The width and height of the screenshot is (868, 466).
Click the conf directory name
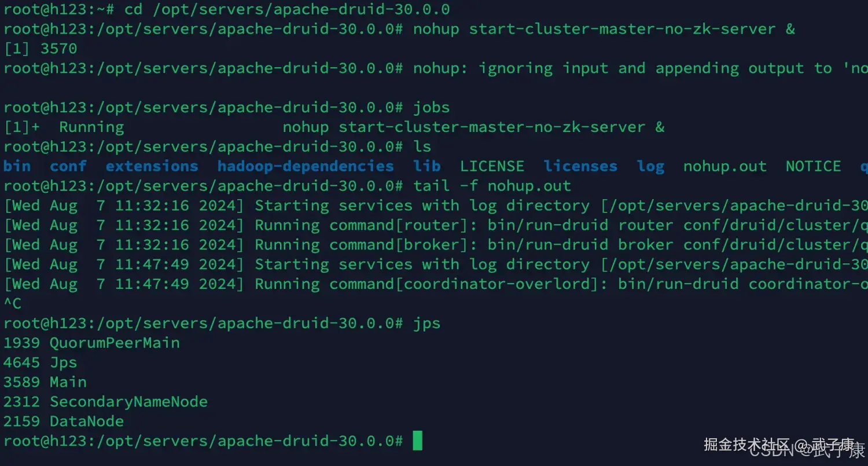point(68,166)
